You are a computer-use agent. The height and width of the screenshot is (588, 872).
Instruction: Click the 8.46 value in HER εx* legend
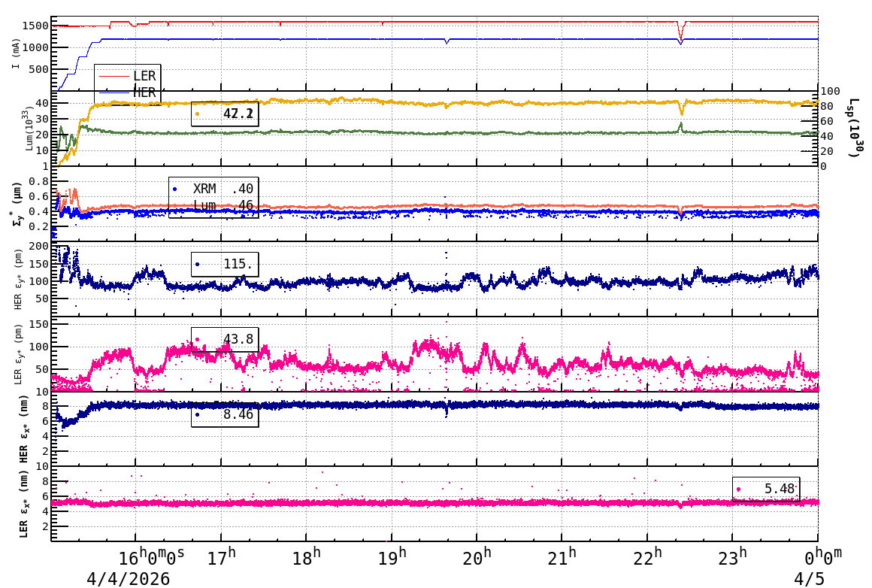pos(238,414)
